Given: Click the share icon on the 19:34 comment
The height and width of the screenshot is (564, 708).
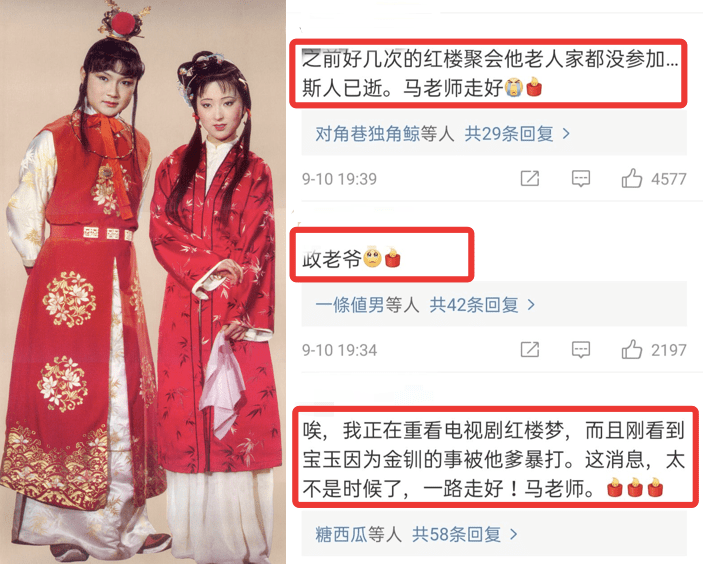Looking at the screenshot, I should (x=530, y=350).
